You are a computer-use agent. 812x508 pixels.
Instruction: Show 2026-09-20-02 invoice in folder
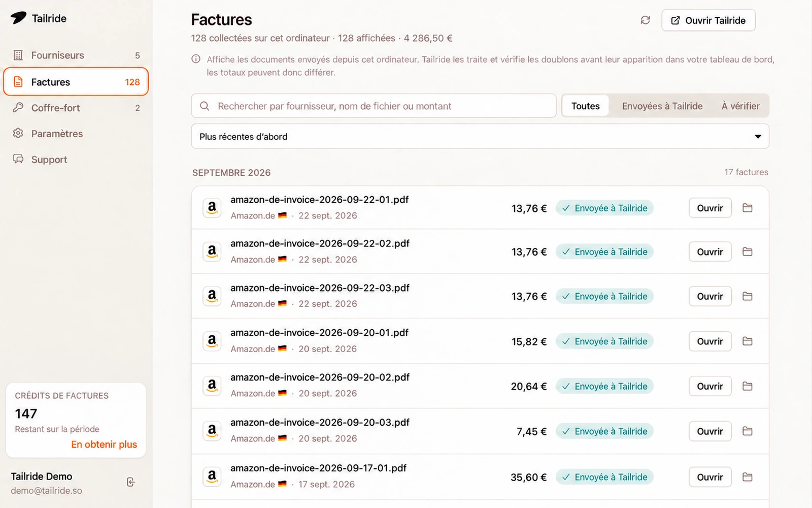pos(747,386)
